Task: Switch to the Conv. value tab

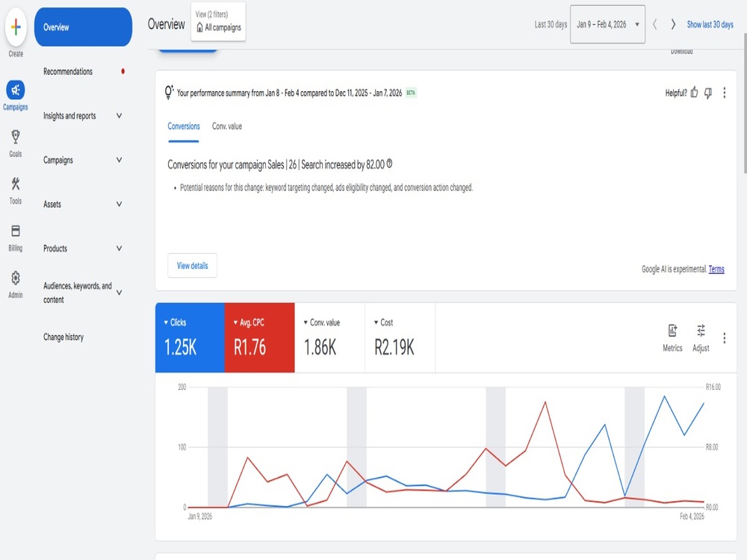Action: (x=227, y=126)
